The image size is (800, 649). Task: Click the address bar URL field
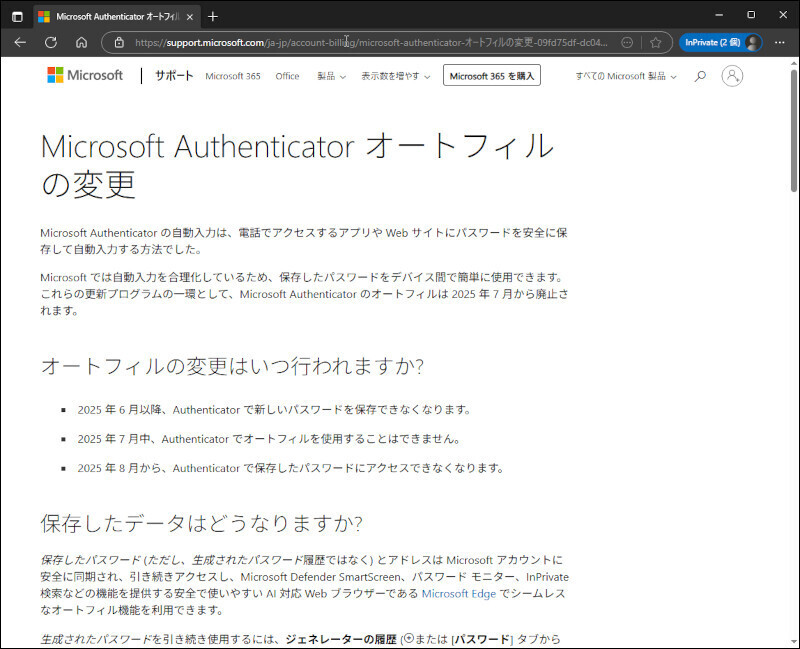[371, 42]
